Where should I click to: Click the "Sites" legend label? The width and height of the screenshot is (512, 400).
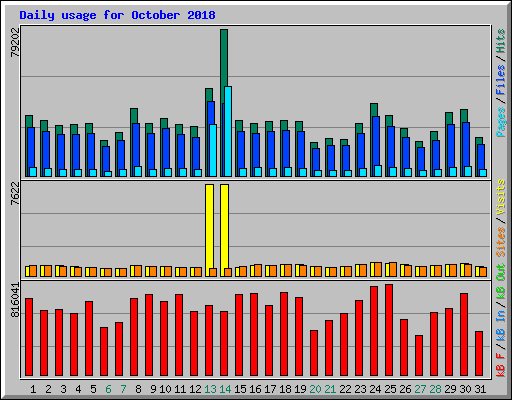[x=501, y=242]
